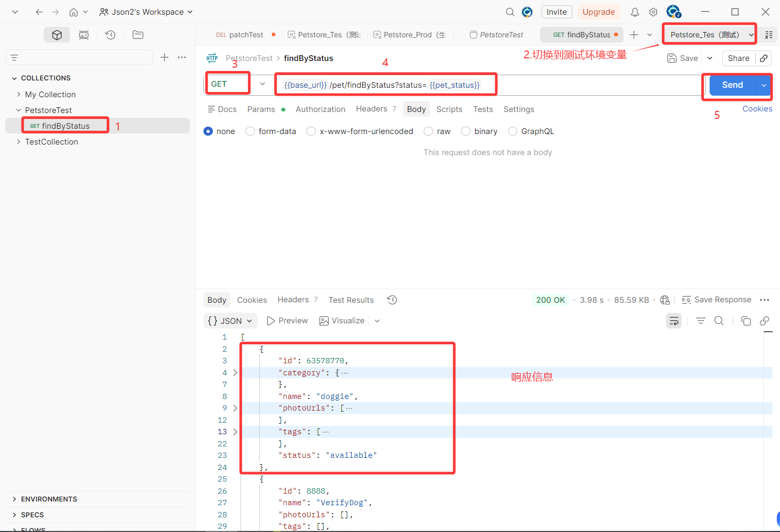Open the Test Results response tab
Screen dimensions: 780x532
(351, 300)
